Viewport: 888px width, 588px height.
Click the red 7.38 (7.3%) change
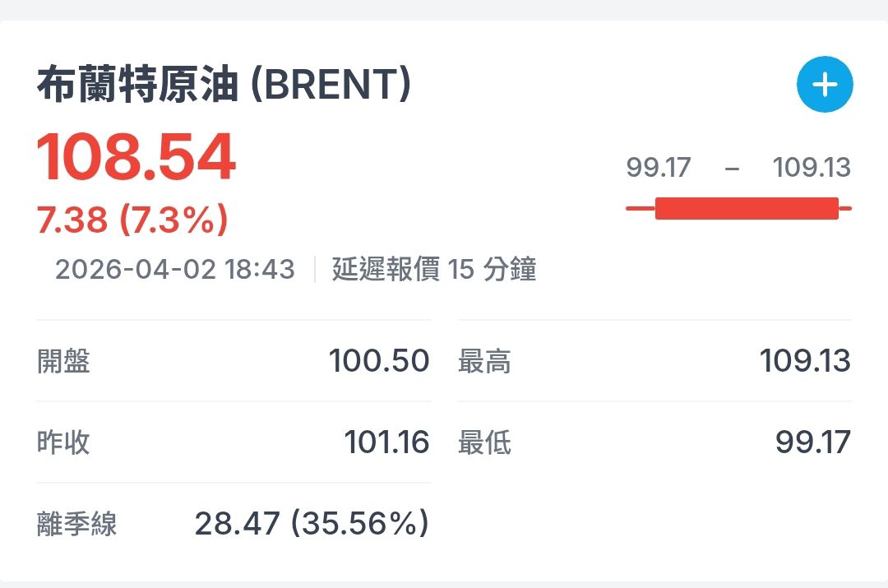pyautogui.click(x=132, y=220)
